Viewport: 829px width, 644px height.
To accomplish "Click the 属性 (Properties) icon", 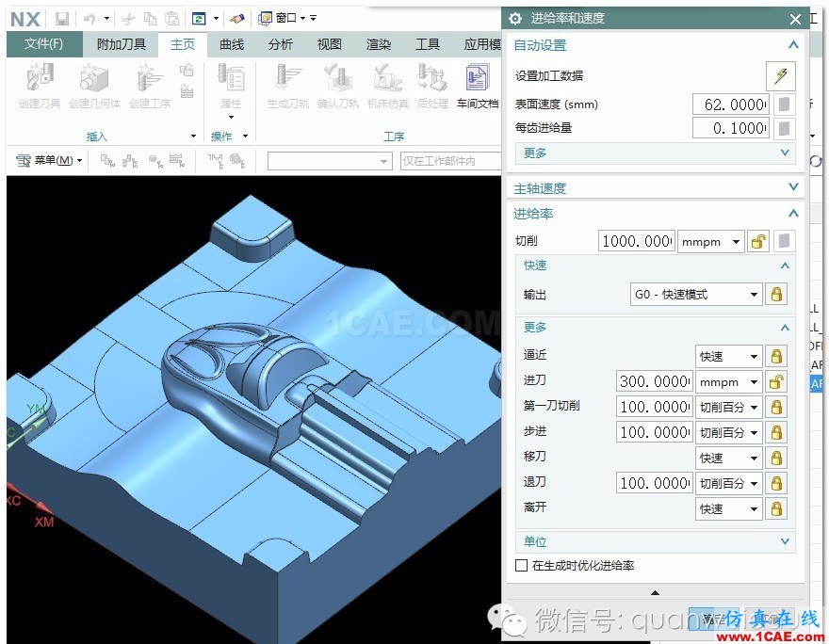I will point(231,78).
